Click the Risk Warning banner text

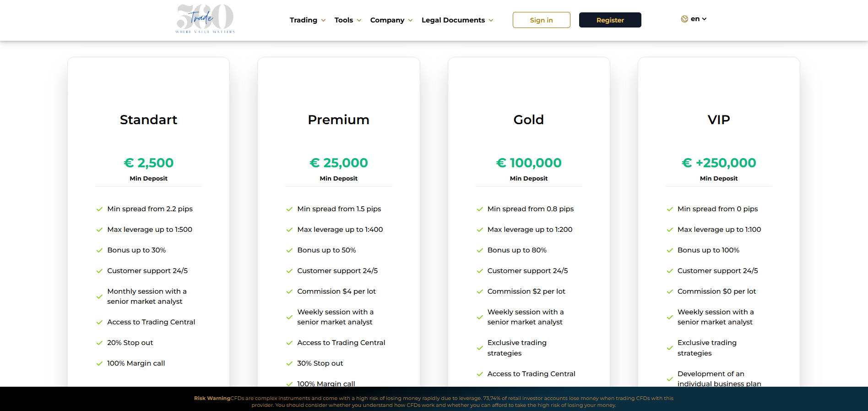(x=434, y=401)
